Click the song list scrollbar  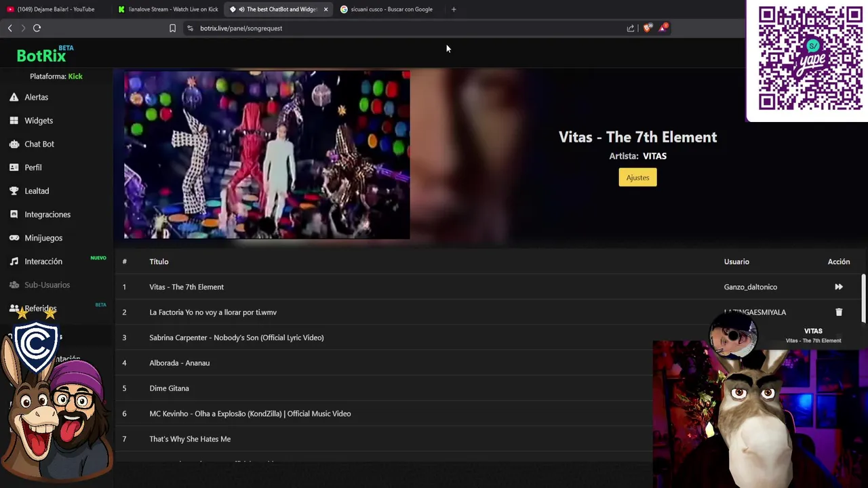point(863,298)
